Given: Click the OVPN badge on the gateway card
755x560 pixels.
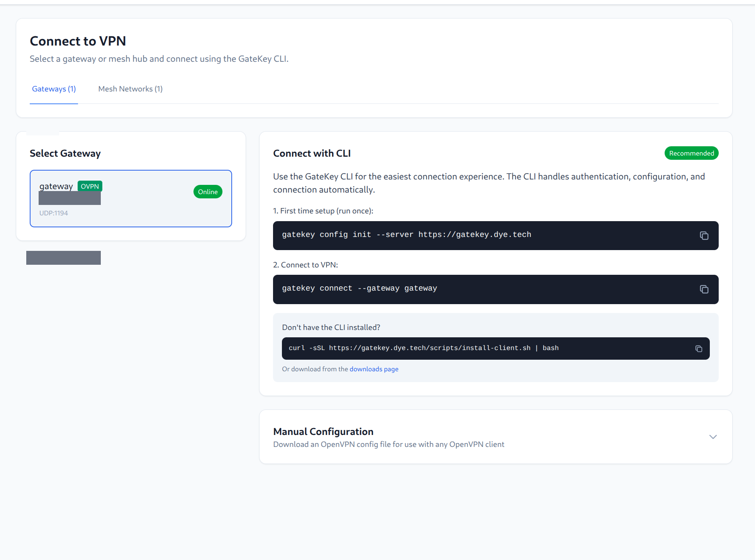Looking at the screenshot, I should click(x=90, y=186).
